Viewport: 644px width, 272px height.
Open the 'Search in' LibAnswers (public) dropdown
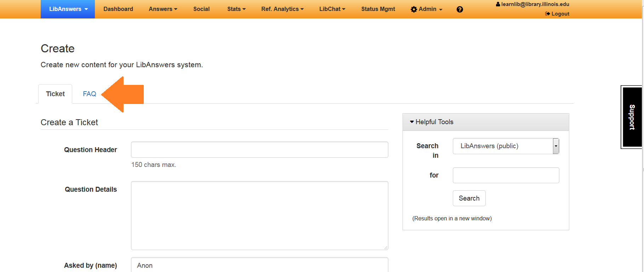pyautogui.click(x=506, y=146)
